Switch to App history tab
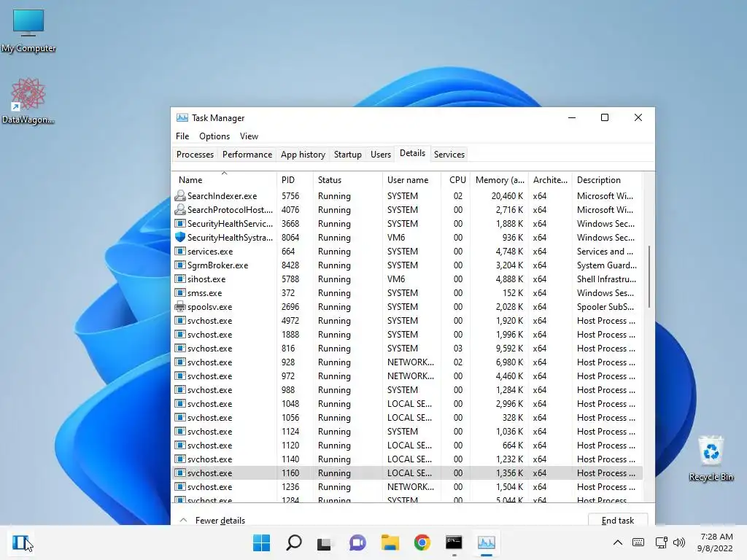747x560 pixels. 303,155
